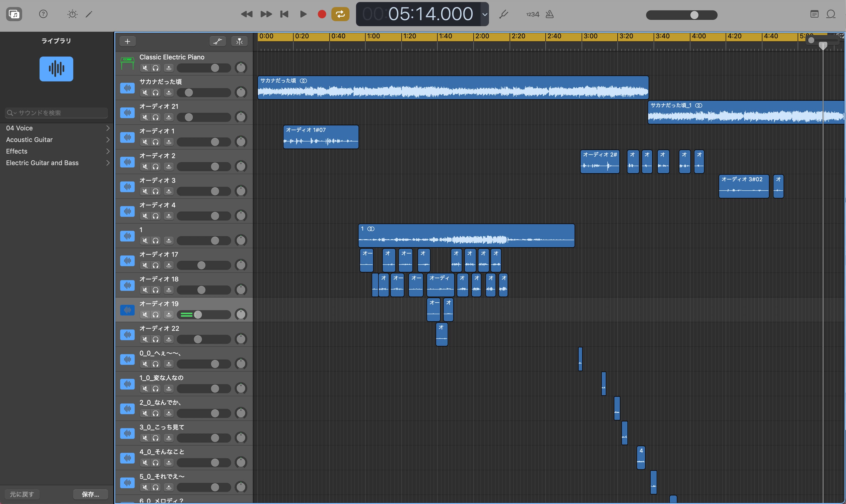
Task: Click the tuner fork icon
Action: tap(504, 14)
